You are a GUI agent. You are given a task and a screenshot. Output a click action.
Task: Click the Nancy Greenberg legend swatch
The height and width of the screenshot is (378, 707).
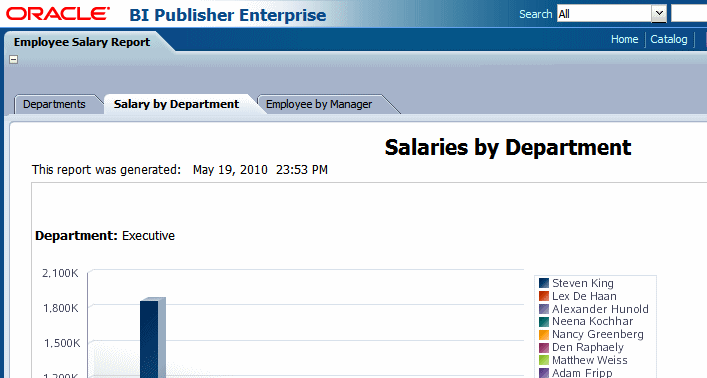(x=544, y=335)
